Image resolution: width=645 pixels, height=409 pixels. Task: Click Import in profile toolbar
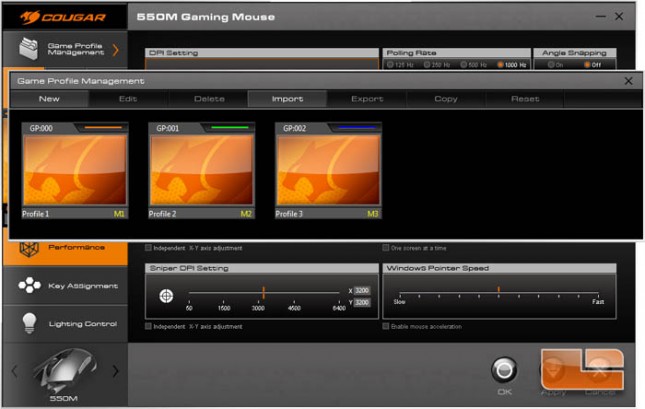tap(288, 99)
